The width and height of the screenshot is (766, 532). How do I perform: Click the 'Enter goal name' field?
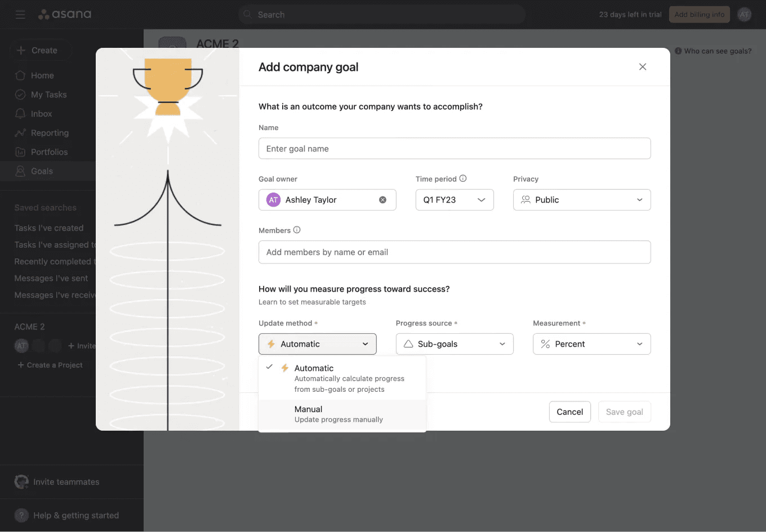click(x=455, y=148)
